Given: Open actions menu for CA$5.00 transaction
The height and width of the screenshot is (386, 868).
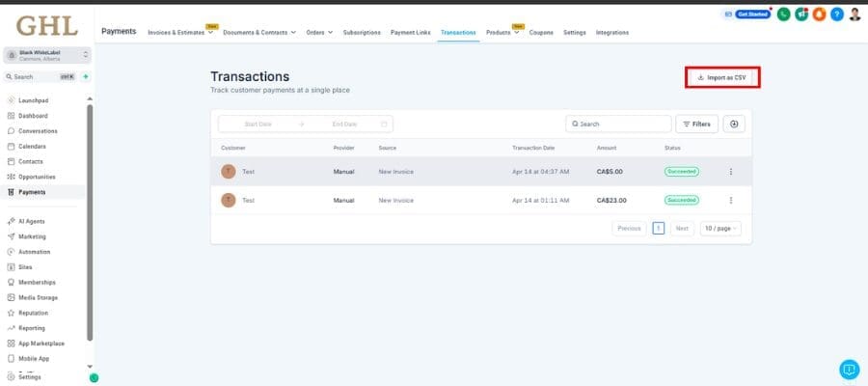Looking at the screenshot, I should coord(731,172).
